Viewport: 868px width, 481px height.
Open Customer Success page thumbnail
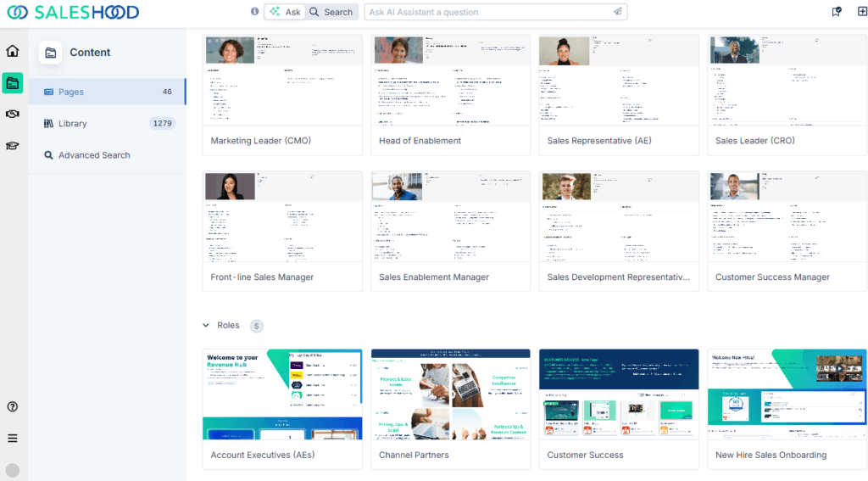619,394
